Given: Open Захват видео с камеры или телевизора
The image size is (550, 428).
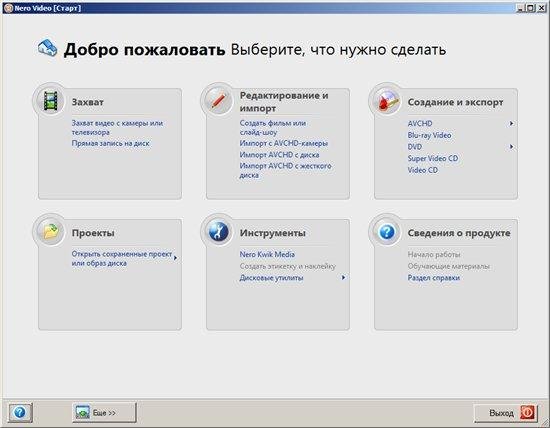Looking at the screenshot, I should (x=117, y=128).
